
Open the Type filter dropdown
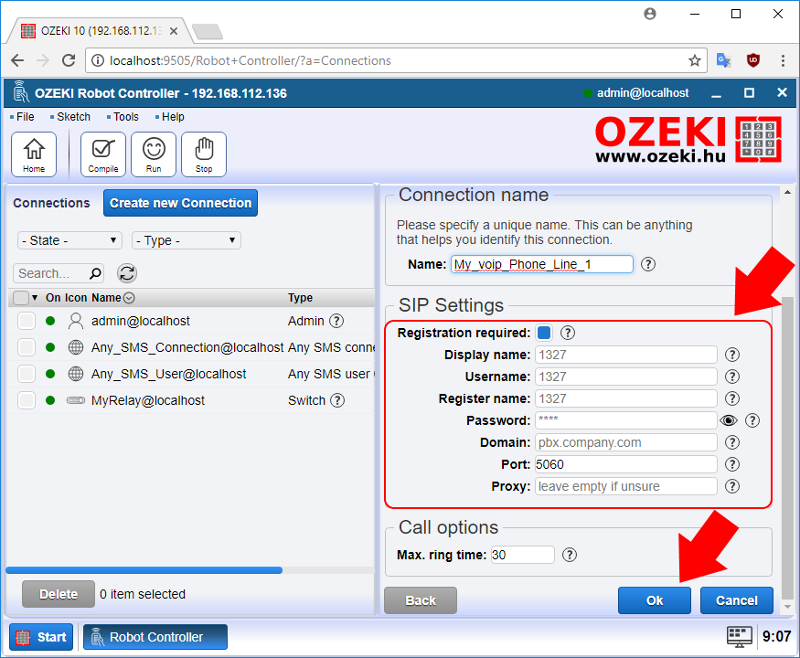coord(186,240)
